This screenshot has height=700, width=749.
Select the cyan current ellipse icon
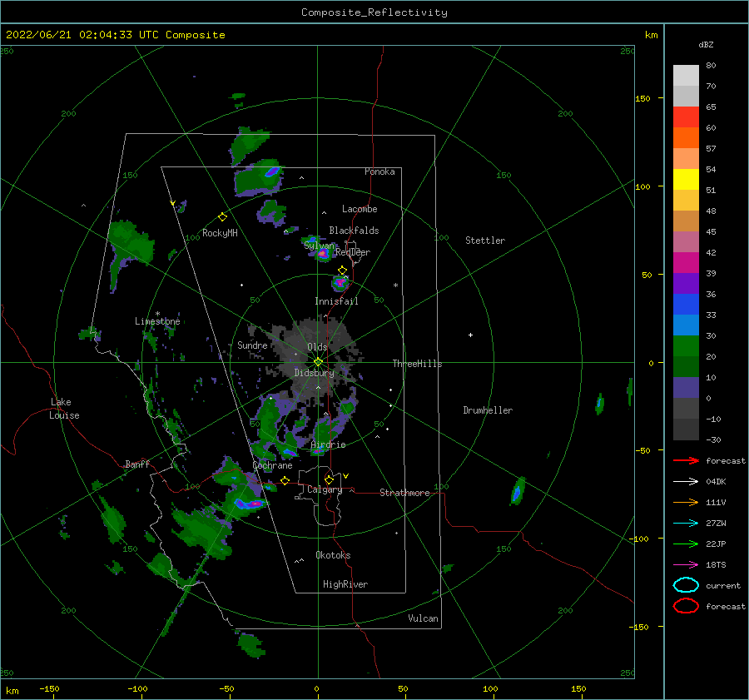(x=686, y=585)
